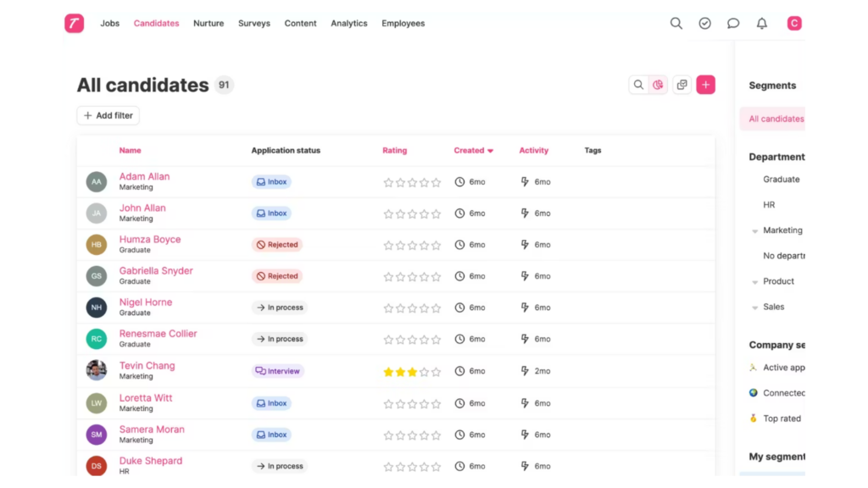
Task: Open global search in top navigation
Action: [676, 24]
